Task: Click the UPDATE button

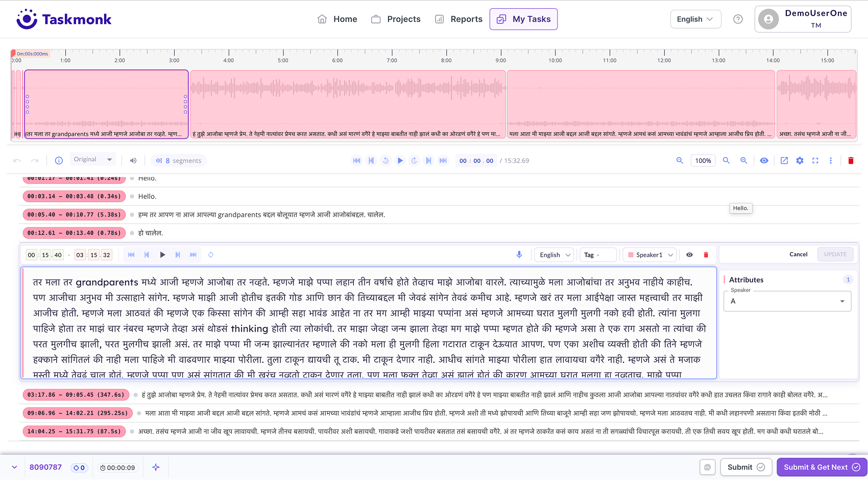Action: [835, 254]
